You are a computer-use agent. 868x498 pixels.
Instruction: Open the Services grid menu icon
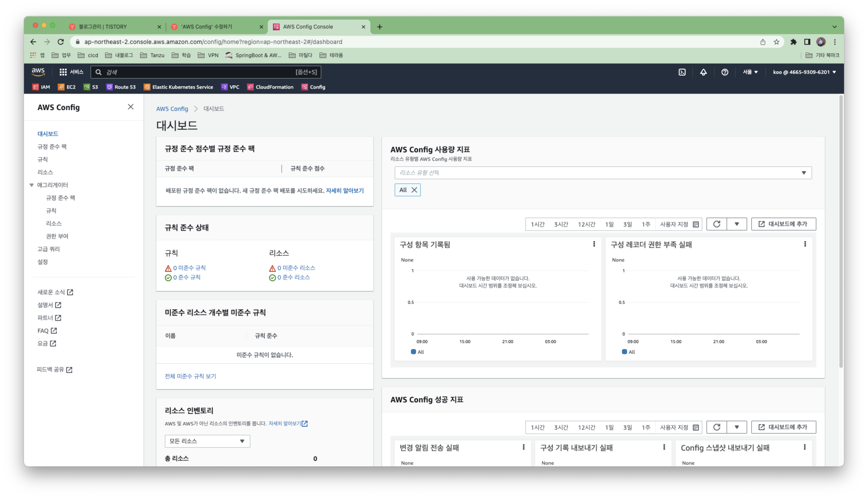point(63,72)
